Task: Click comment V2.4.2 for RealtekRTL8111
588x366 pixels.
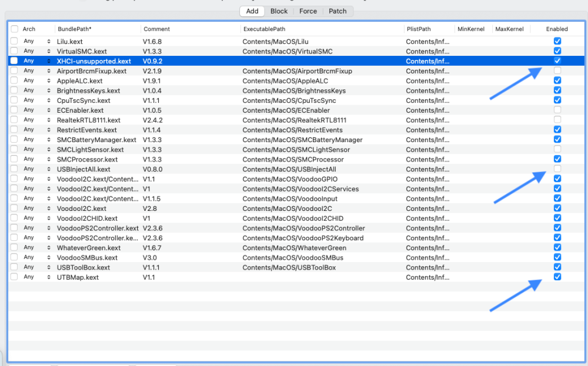Action: [x=153, y=120]
